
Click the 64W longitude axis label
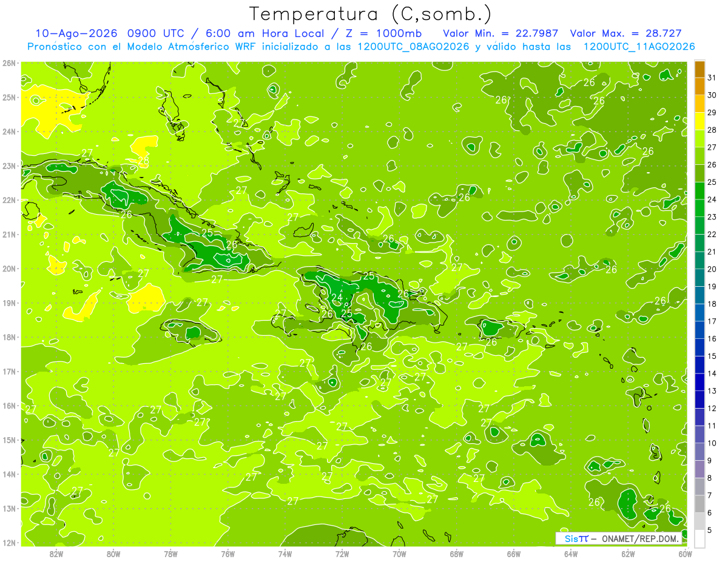tap(571, 554)
